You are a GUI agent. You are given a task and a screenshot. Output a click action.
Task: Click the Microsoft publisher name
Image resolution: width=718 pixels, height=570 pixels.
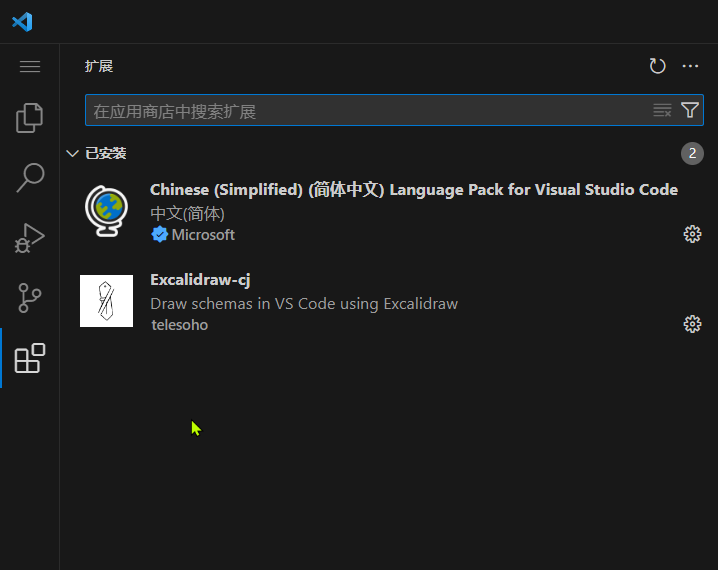pos(203,235)
